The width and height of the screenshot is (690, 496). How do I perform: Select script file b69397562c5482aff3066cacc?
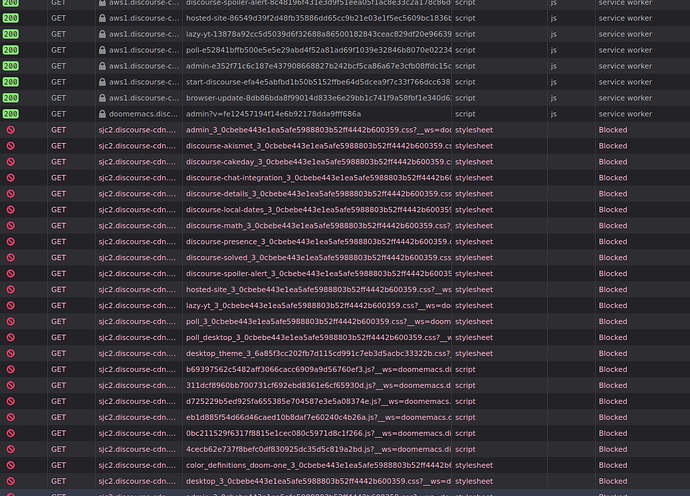point(318,369)
